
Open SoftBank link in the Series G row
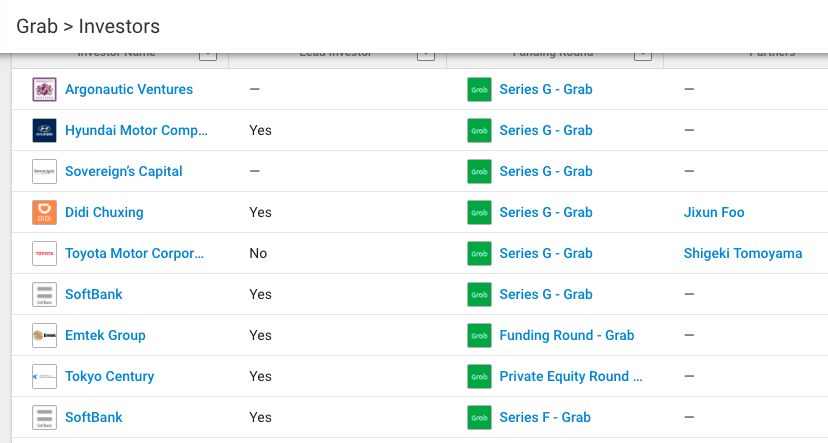pyautogui.click(x=93, y=295)
